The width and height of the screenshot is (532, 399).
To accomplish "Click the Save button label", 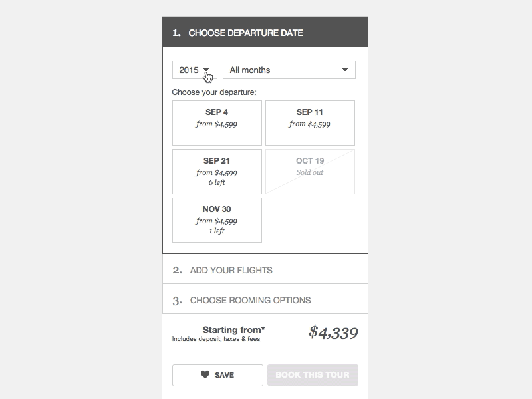I will tap(224, 375).
